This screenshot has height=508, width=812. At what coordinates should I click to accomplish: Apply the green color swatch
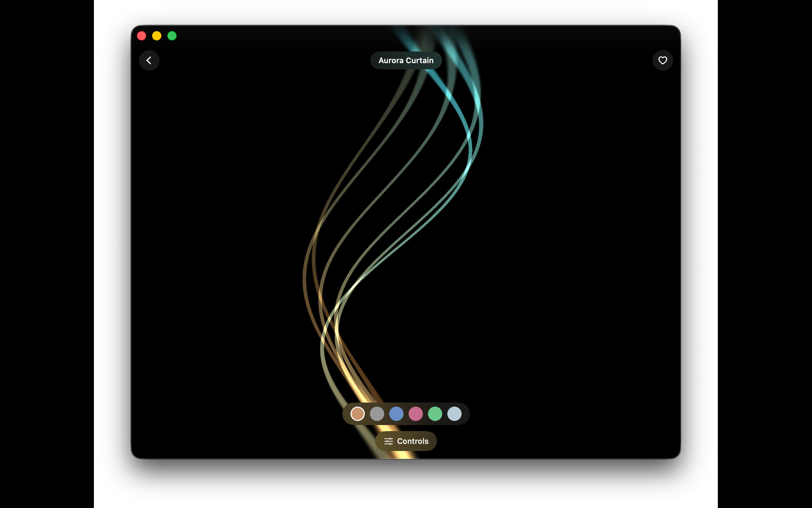coord(435,414)
